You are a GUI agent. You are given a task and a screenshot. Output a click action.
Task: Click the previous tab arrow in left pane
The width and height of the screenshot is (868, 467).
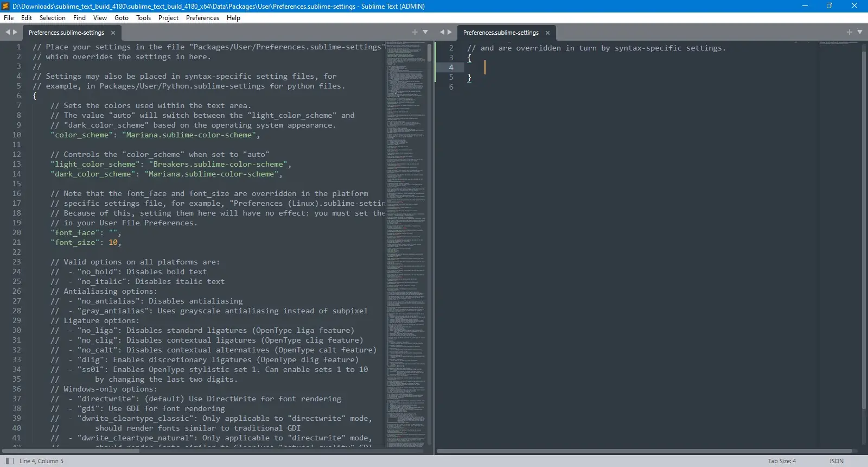coord(8,33)
